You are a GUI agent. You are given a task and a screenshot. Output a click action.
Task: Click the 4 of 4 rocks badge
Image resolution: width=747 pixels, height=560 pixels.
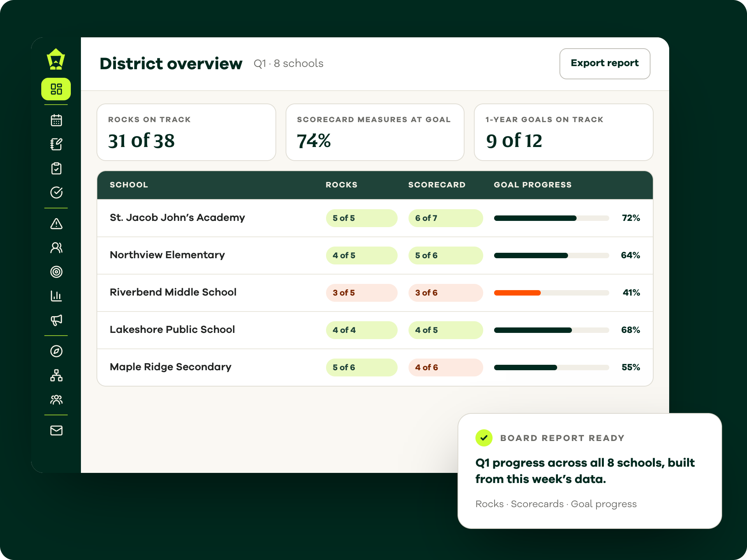click(362, 330)
